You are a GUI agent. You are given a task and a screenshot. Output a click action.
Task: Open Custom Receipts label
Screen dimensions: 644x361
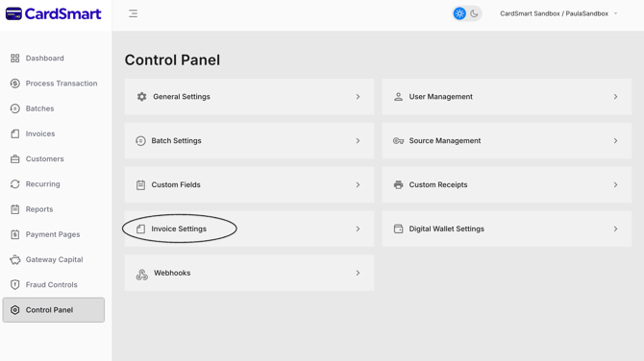(438, 185)
